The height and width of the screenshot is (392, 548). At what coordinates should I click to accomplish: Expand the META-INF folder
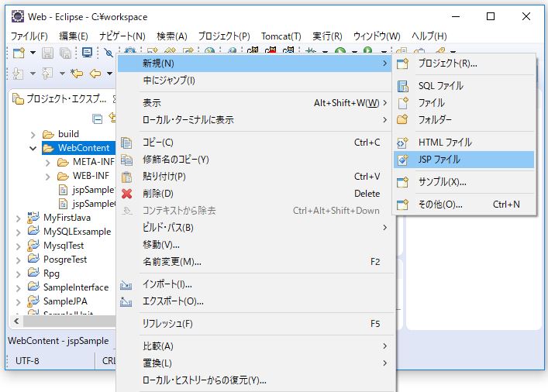pos(48,163)
